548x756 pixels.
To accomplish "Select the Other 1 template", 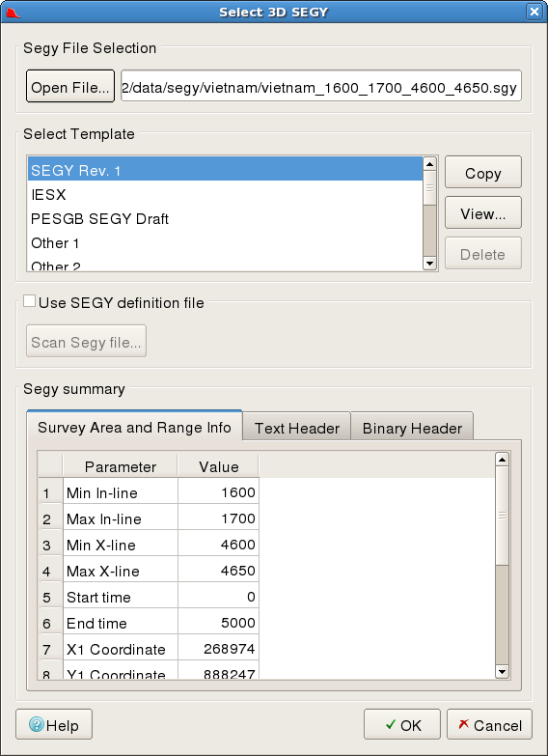I will (225, 242).
